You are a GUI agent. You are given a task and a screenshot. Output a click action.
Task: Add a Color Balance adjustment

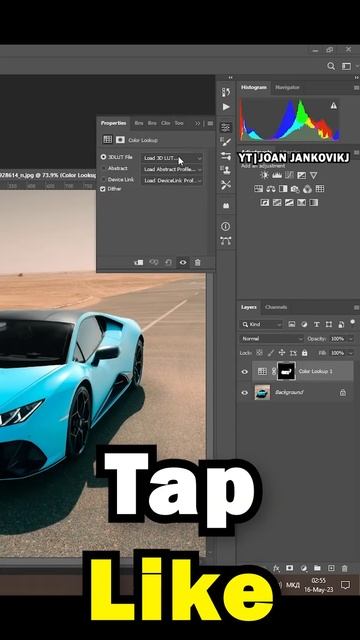[271, 189]
